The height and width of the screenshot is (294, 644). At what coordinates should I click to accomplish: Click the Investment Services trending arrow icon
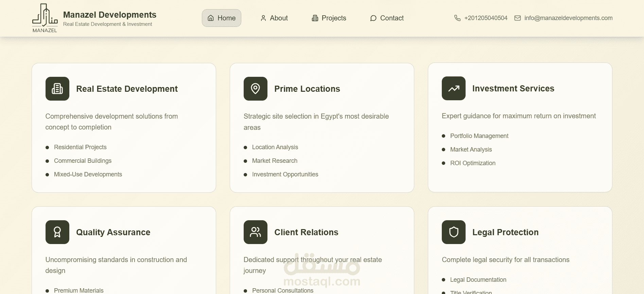(x=454, y=88)
